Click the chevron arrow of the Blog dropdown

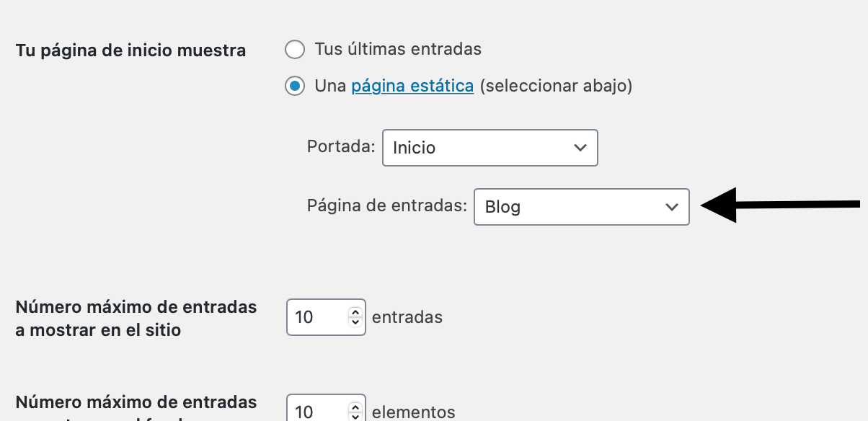672,207
